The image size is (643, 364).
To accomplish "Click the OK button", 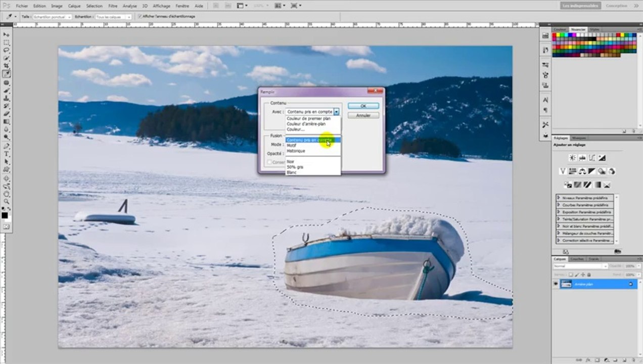I will (x=363, y=106).
